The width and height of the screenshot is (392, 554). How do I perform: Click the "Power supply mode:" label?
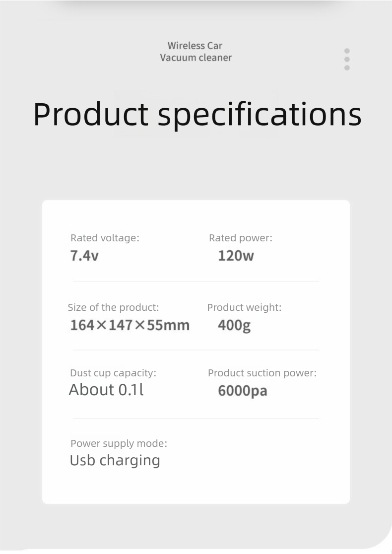point(119,443)
